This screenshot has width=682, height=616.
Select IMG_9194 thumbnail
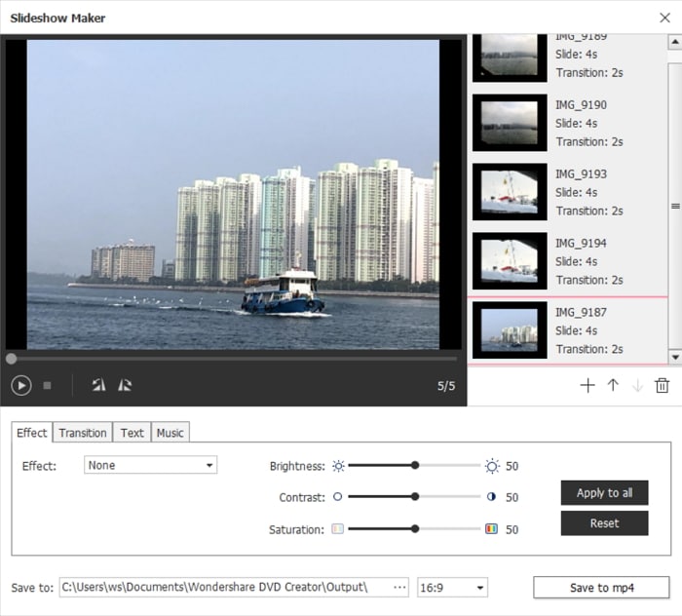click(x=510, y=261)
